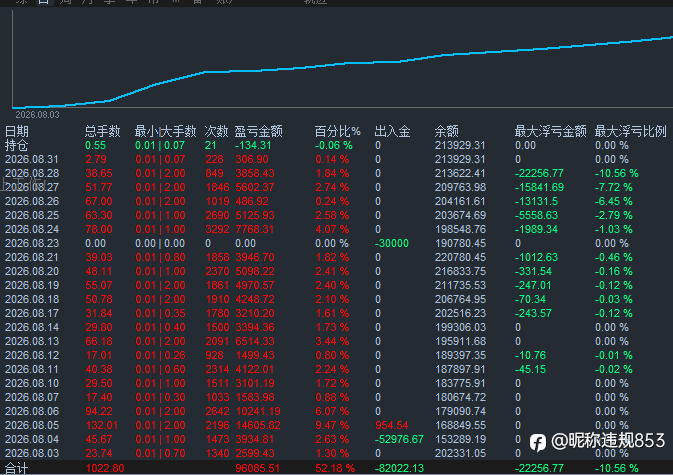Click the 最小|大手数 column header
The image size is (673, 475).
165,131
